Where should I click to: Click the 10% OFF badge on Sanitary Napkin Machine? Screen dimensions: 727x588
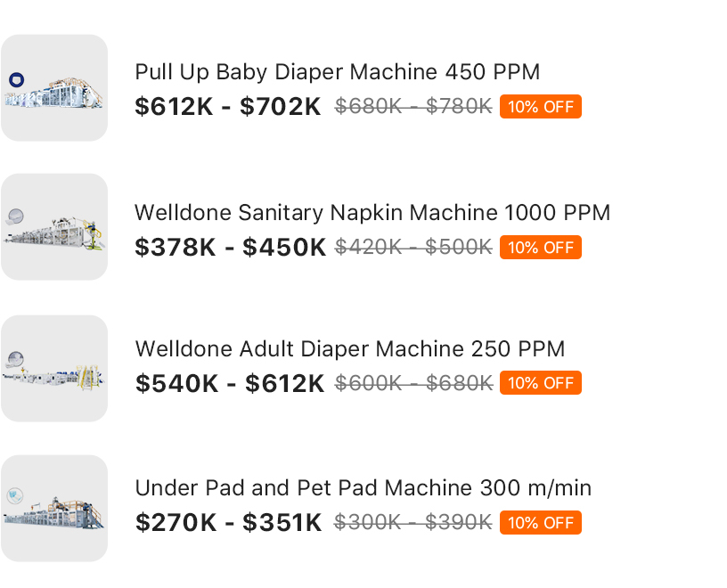tap(541, 247)
